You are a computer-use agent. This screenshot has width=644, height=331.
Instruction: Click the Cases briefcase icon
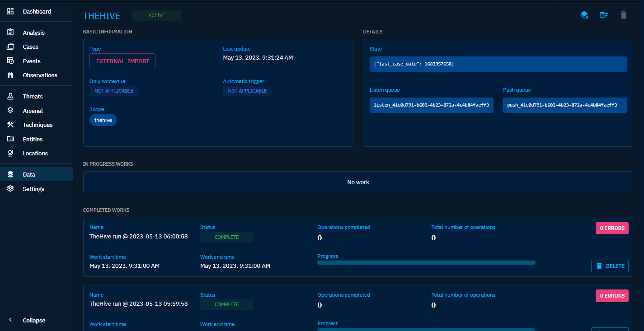(10, 47)
